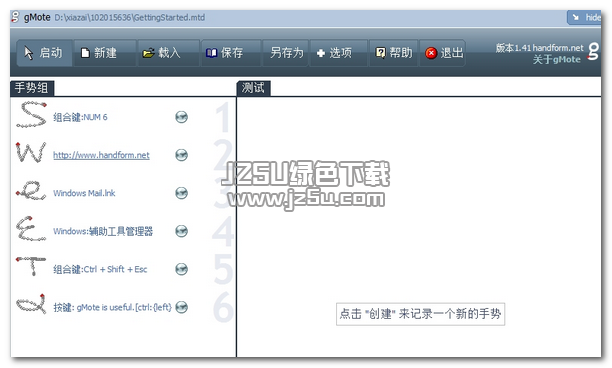612x368 pixels.
Task: Open 选项 (Options)
Action: pos(338,53)
